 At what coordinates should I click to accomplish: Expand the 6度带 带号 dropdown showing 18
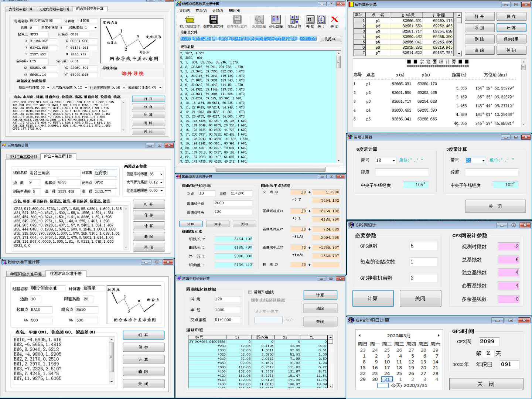[394, 160]
